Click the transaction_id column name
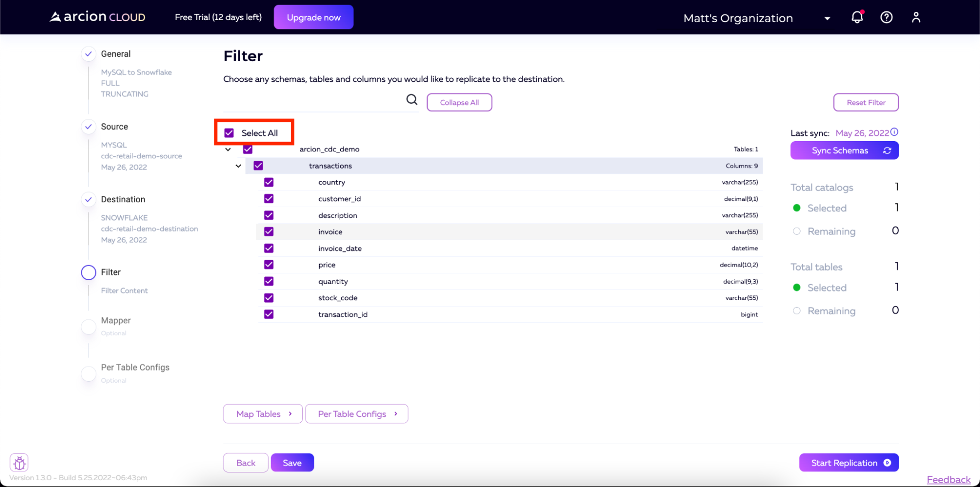 click(x=343, y=314)
